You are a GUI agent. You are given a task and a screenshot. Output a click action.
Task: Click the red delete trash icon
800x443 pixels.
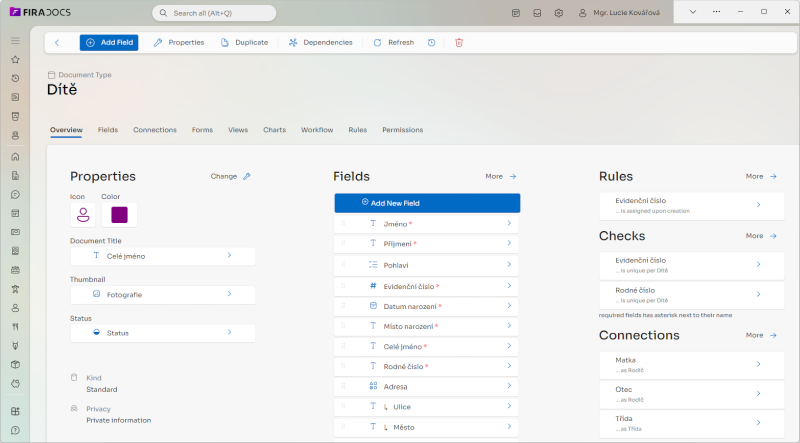point(459,42)
